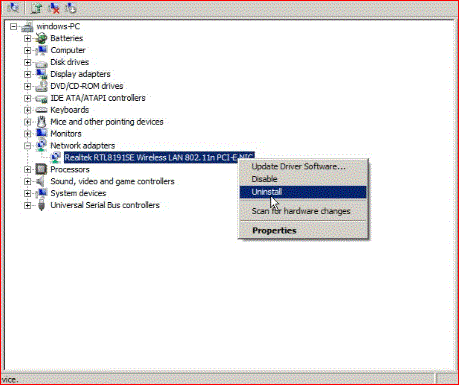Click the Keyboards category icon

(41, 110)
